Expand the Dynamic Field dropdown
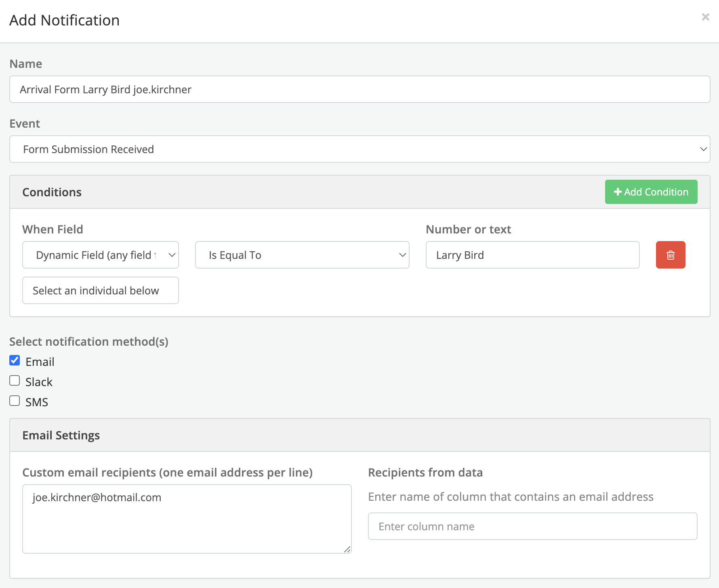 (x=100, y=255)
